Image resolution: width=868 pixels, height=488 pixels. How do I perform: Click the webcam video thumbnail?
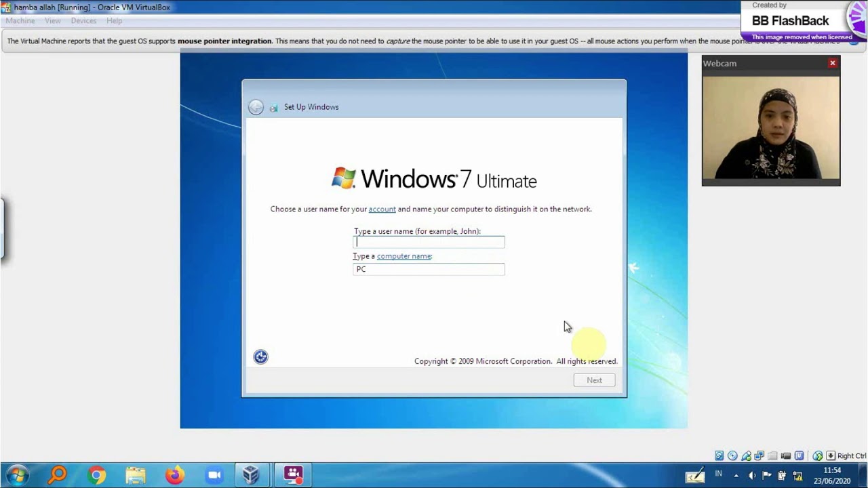tap(771, 127)
